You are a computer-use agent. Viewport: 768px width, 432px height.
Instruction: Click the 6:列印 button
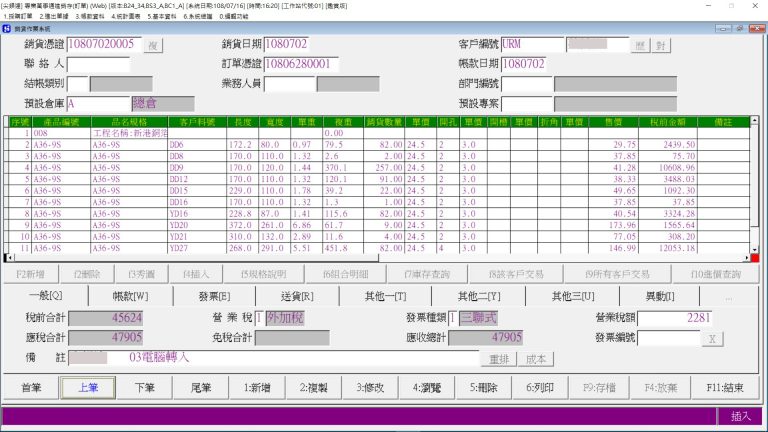[x=540, y=387]
